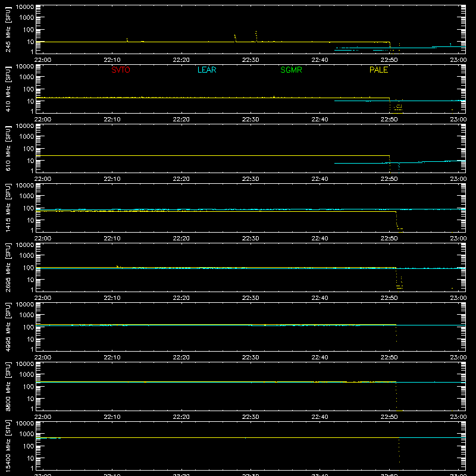
Task: Click the 1000 y-axis label of the 2695 MHz plot
Action: click(27, 256)
